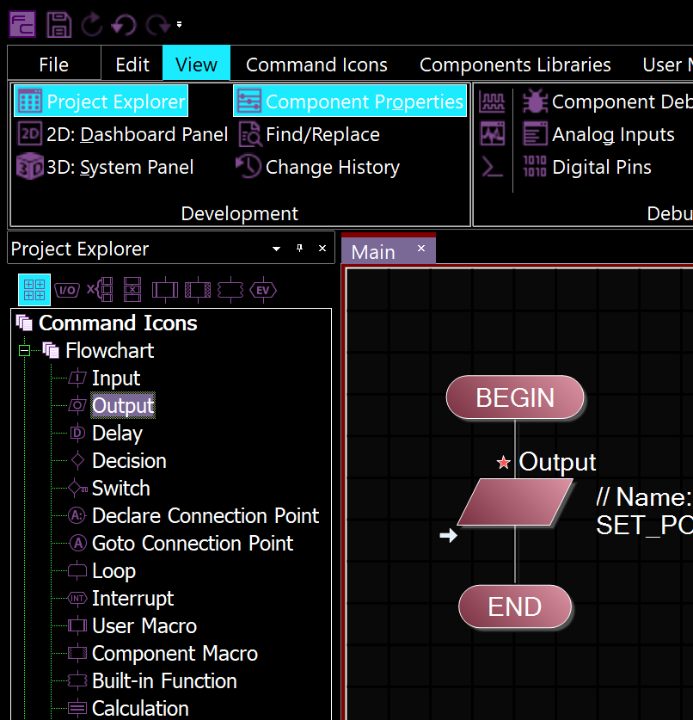Switch Project Explorer to the hatched component macros icon
Viewport: 693px width, 720px height.
(197, 290)
